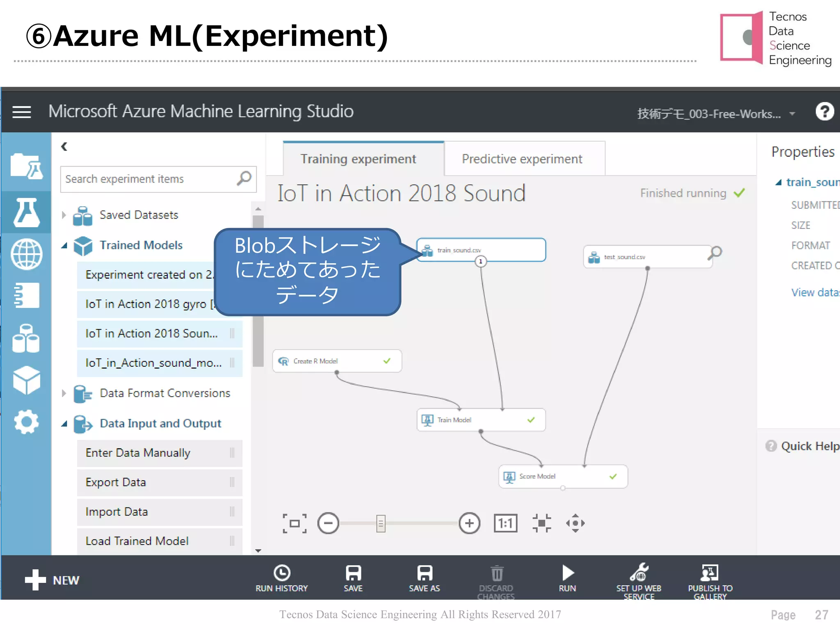Click the View dataset link in Properties
The width and height of the screenshot is (840, 630).
point(815,292)
